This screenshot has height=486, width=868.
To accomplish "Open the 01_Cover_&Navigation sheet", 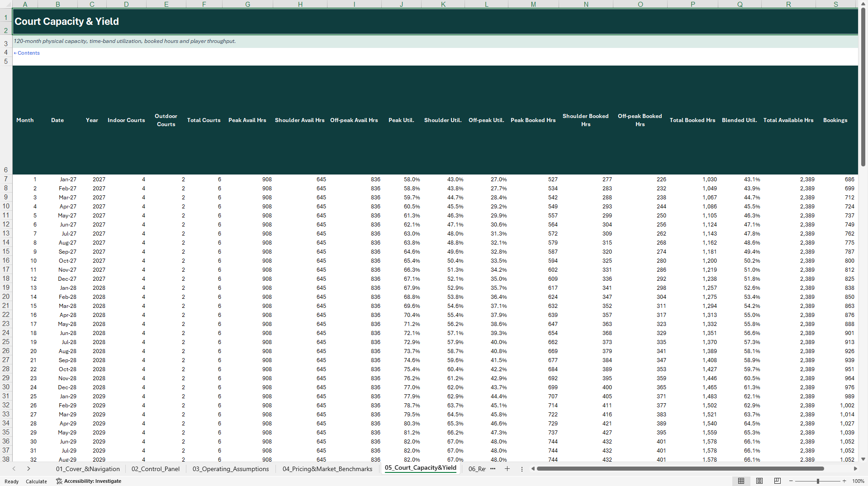I will (88, 469).
